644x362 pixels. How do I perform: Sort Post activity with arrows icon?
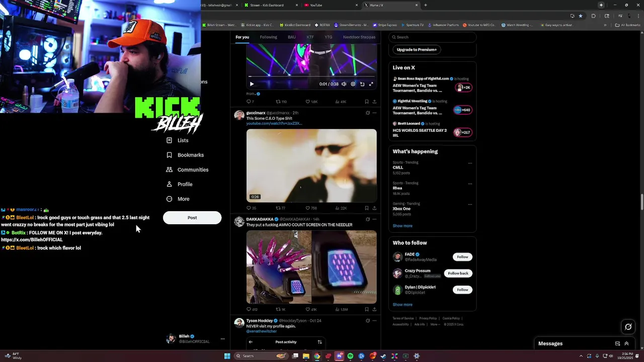(x=319, y=342)
